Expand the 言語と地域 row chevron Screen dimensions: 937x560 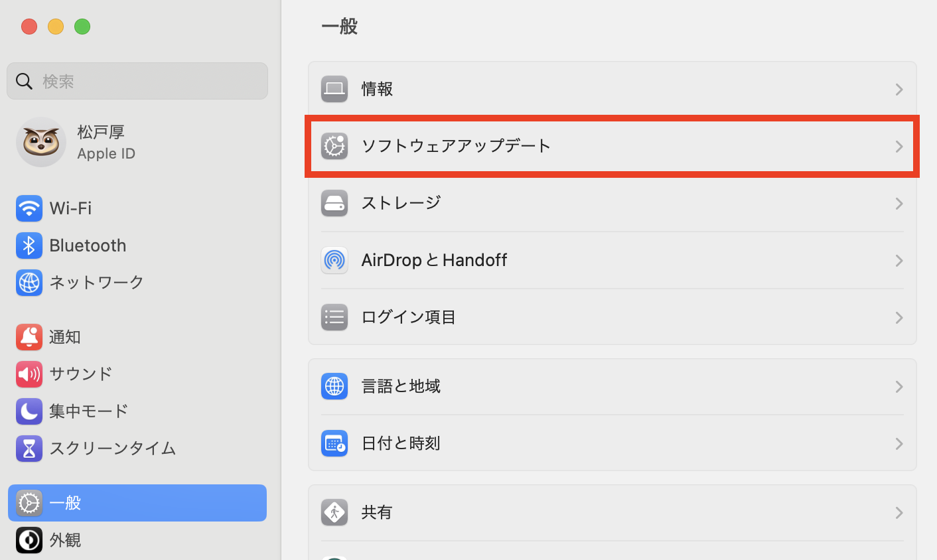pyautogui.click(x=899, y=386)
